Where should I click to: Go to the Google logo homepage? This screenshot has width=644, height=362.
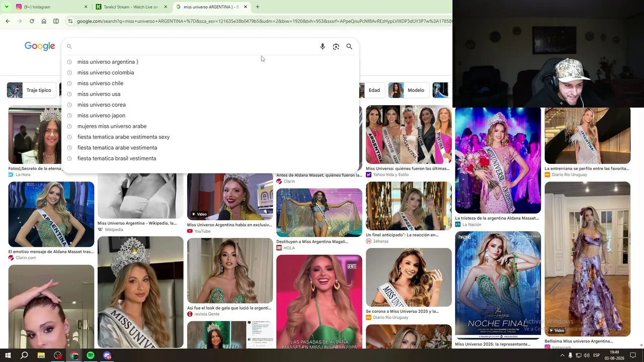click(40, 46)
